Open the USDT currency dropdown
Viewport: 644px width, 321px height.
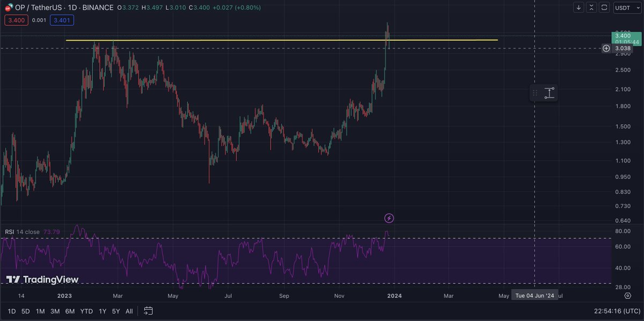626,8
